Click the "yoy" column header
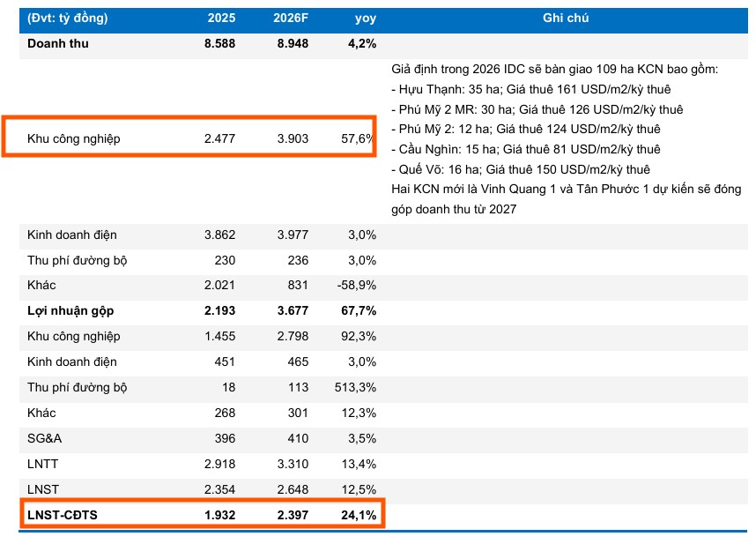 pyautogui.click(x=365, y=18)
